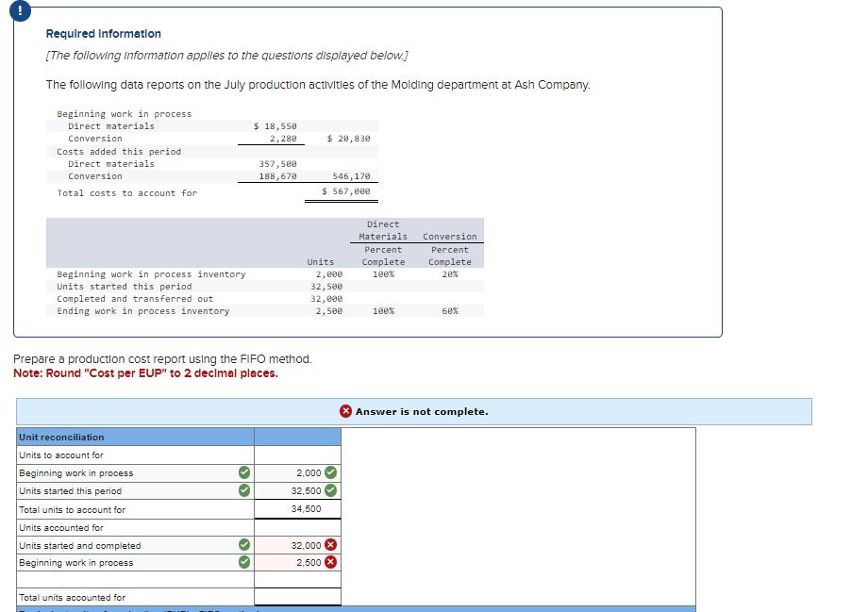
Task: Click green check beside Units started and completed label
Action: coord(244,545)
